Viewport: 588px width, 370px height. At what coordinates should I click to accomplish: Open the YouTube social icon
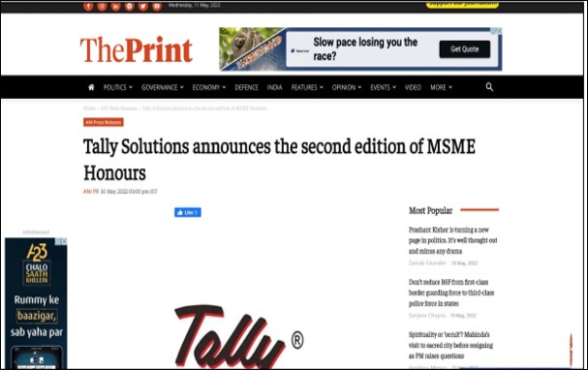[157, 6]
